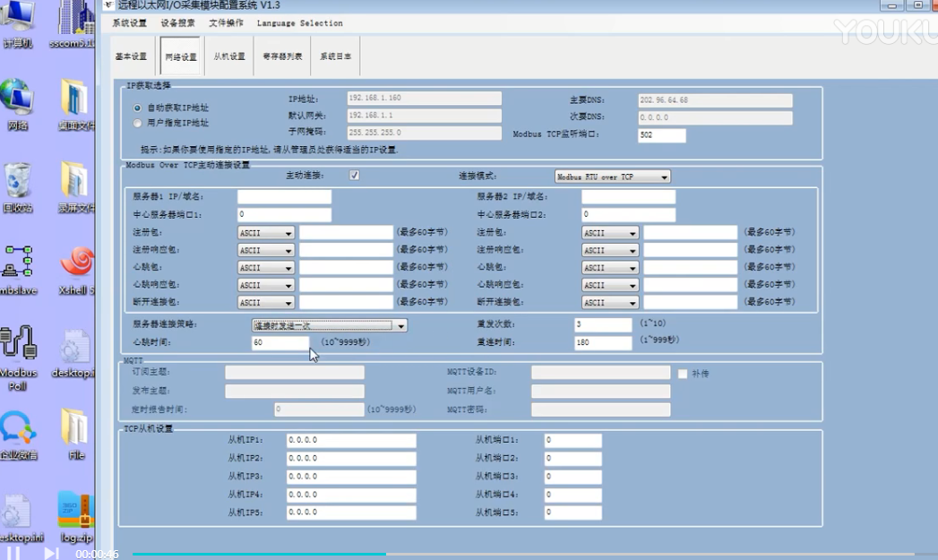Enable the 补传 checkbox in MQTT section

coord(683,374)
